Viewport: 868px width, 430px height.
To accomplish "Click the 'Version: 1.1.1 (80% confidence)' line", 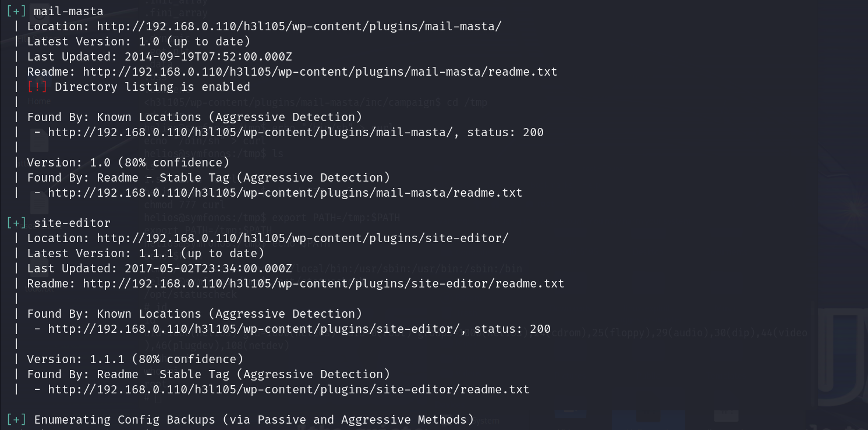I will click(135, 359).
